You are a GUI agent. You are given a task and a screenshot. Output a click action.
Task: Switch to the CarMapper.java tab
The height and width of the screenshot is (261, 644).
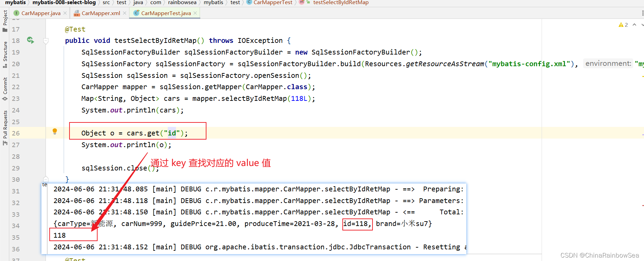coord(40,13)
